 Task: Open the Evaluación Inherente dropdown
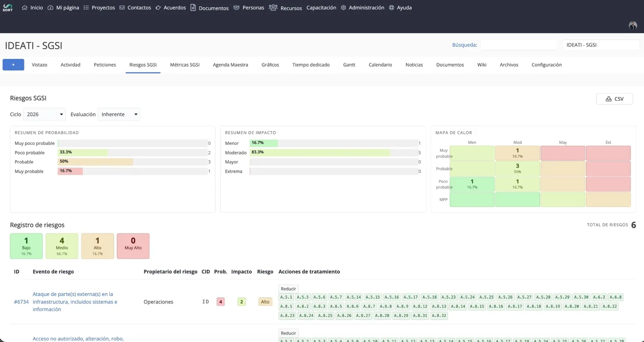click(119, 114)
